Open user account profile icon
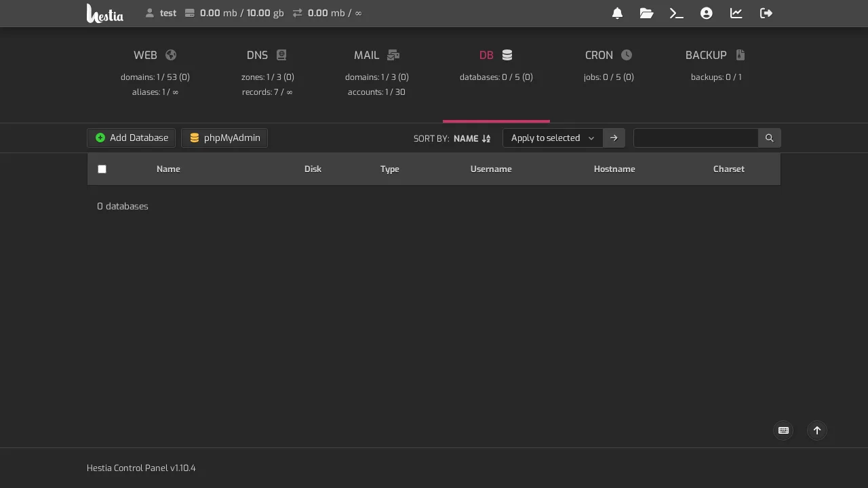This screenshot has height=488, width=868. [x=707, y=13]
